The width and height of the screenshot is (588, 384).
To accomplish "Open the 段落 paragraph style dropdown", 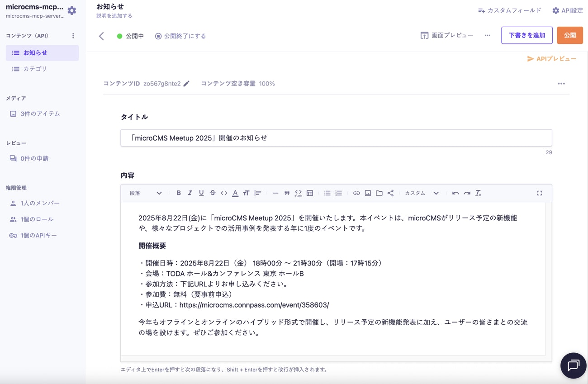I will click(x=145, y=193).
